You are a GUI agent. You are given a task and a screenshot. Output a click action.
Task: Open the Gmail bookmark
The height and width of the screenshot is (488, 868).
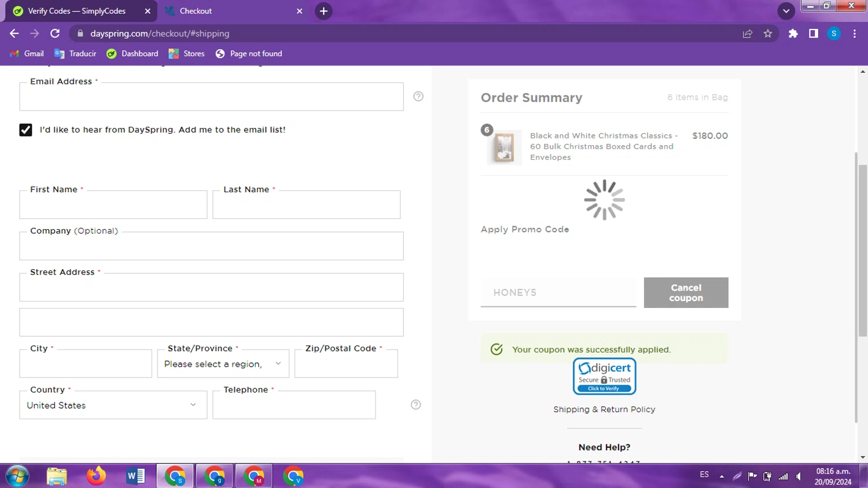coord(27,53)
